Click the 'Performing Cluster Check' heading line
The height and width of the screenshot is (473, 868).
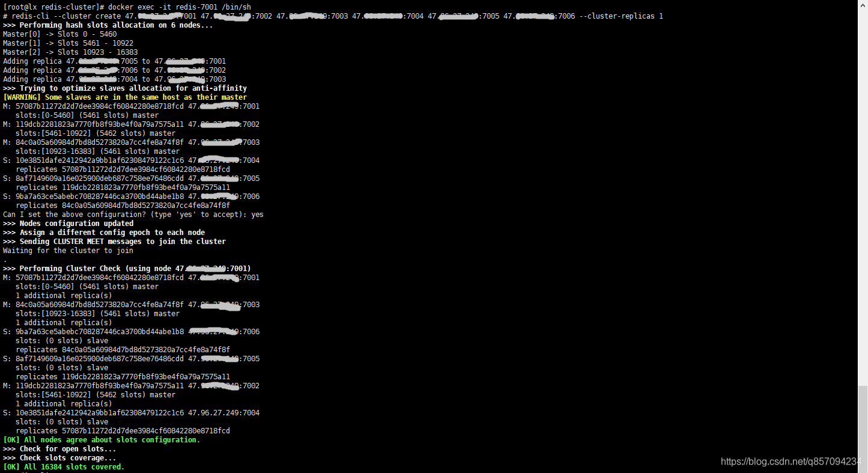click(x=127, y=268)
